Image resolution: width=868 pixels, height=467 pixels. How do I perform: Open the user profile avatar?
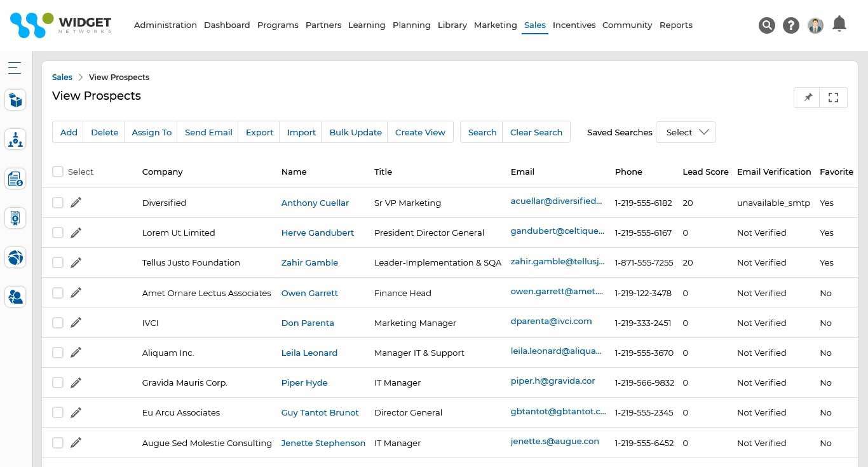coord(815,25)
